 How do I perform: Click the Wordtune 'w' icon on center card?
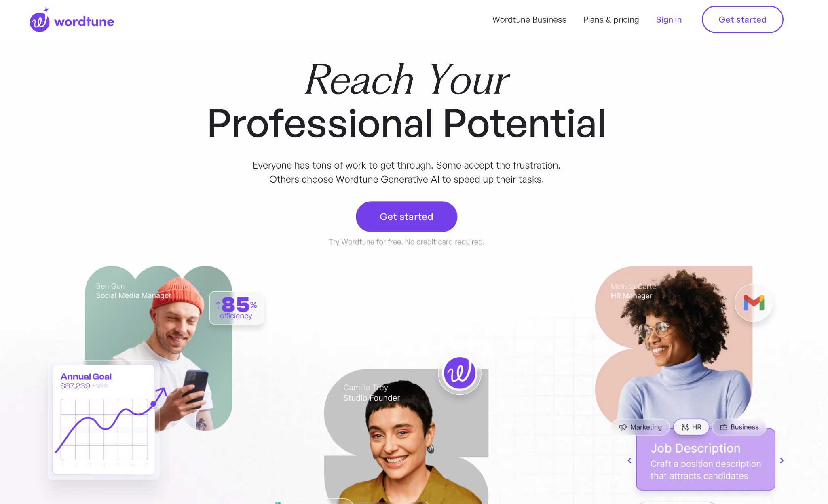click(x=460, y=373)
